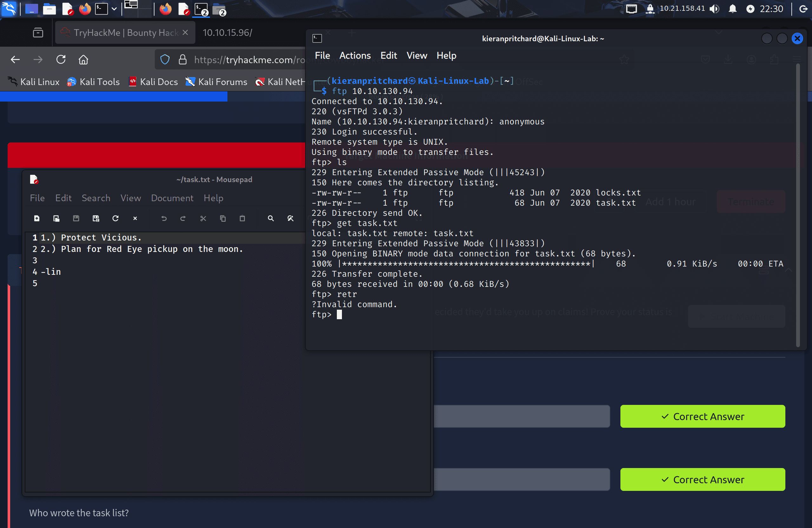
Task: Go to the Firefox home page
Action: [84, 60]
